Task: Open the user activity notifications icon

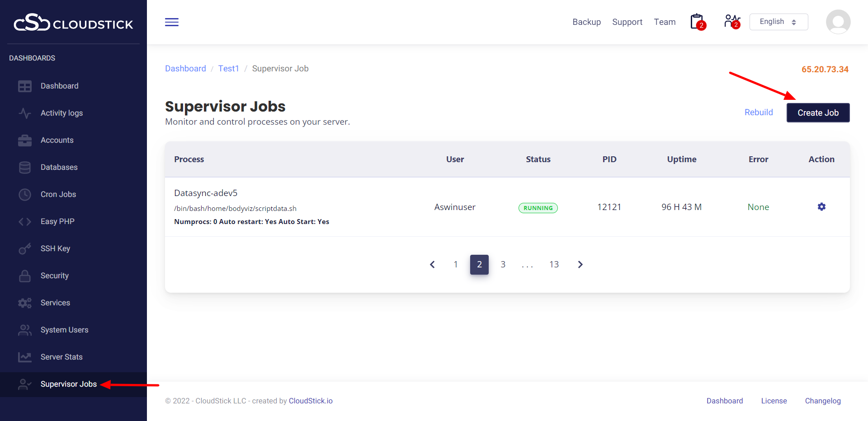Action: pyautogui.click(x=731, y=22)
